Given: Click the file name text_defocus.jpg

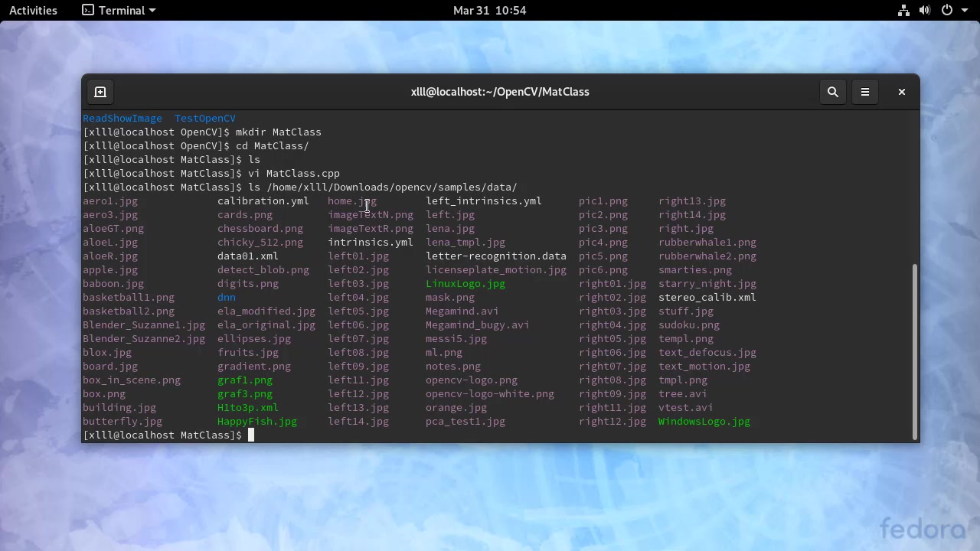Looking at the screenshot, I should coord(707,353).
